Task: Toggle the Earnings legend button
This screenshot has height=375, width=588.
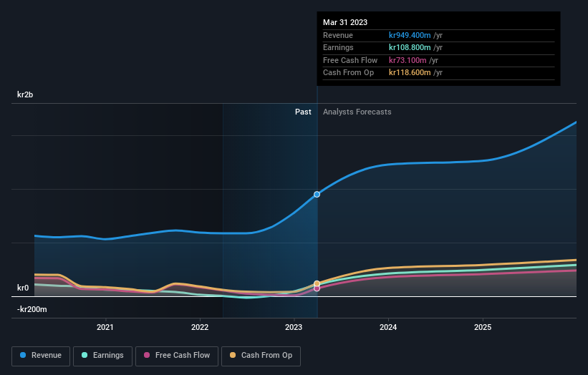Action: pos(102,356)
